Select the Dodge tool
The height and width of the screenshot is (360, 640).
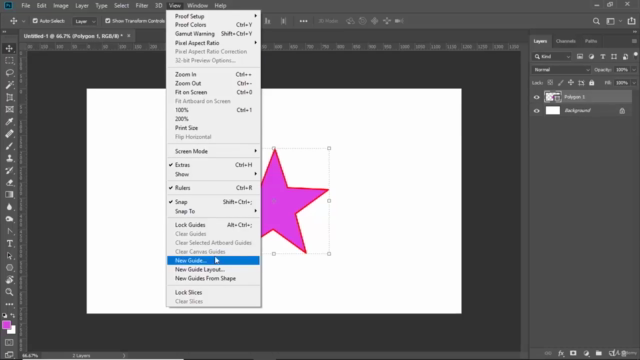9,219
